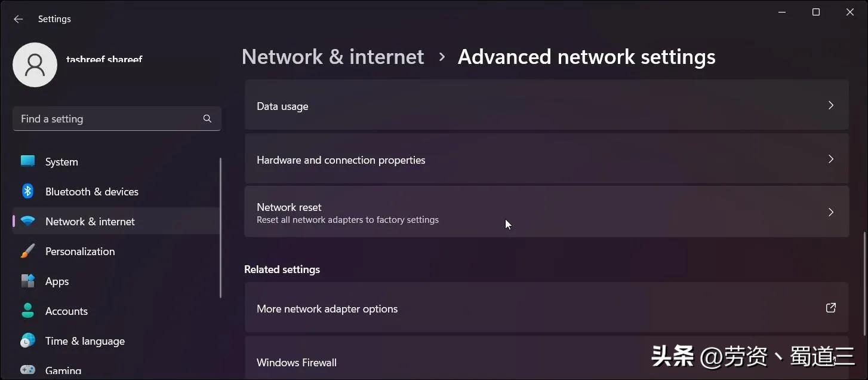Click the Accounts sidebar icon
Viewport: 868px width, 380px height.
click(x=27, y=311)
